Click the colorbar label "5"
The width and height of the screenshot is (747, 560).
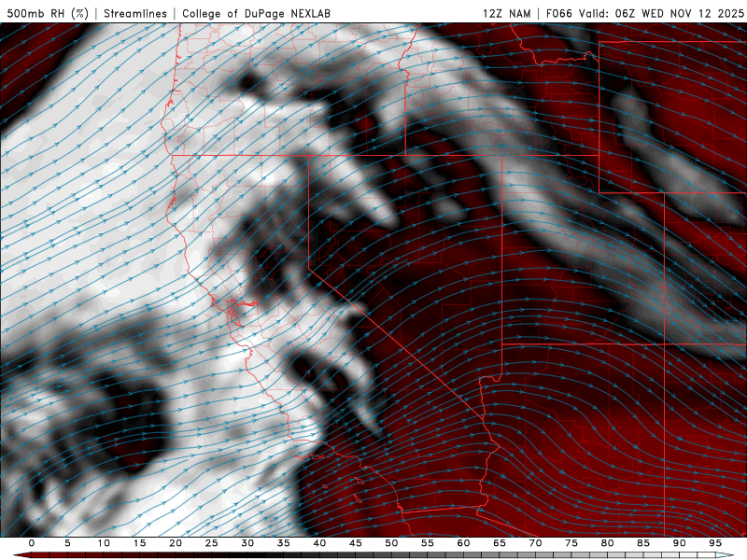click(67, 543)
